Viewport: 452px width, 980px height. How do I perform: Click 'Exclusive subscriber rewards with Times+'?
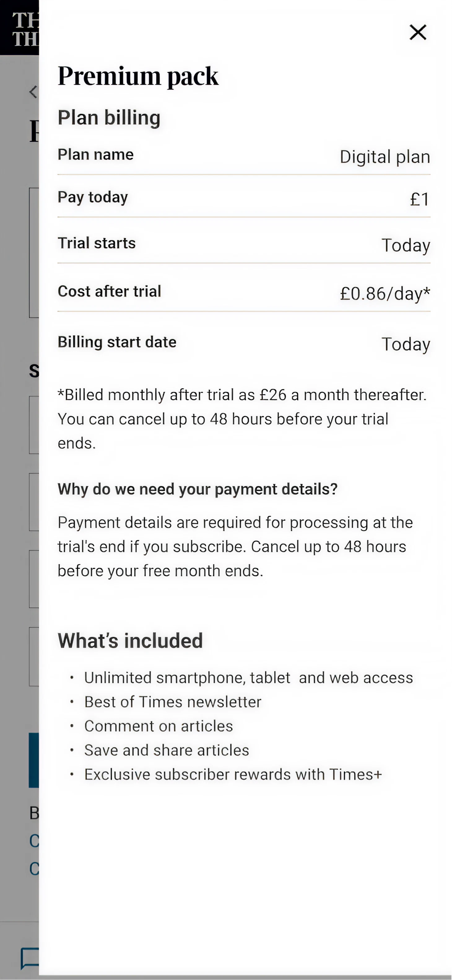[x=233, y=775]
